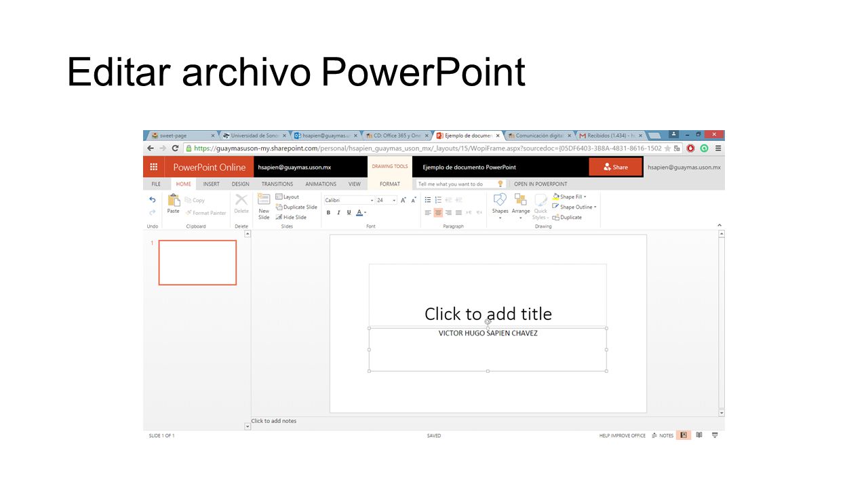
Task: Click the Copy command
Action: point(194,200)
